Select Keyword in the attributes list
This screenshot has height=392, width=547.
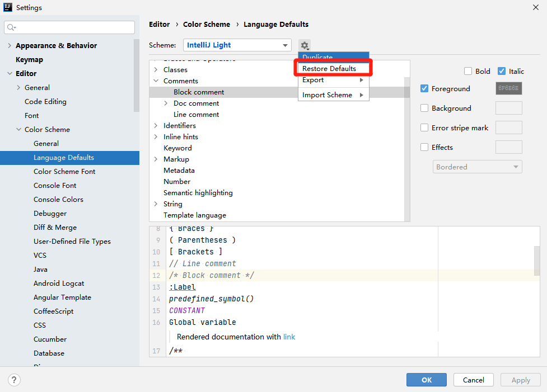pos(177,148)
